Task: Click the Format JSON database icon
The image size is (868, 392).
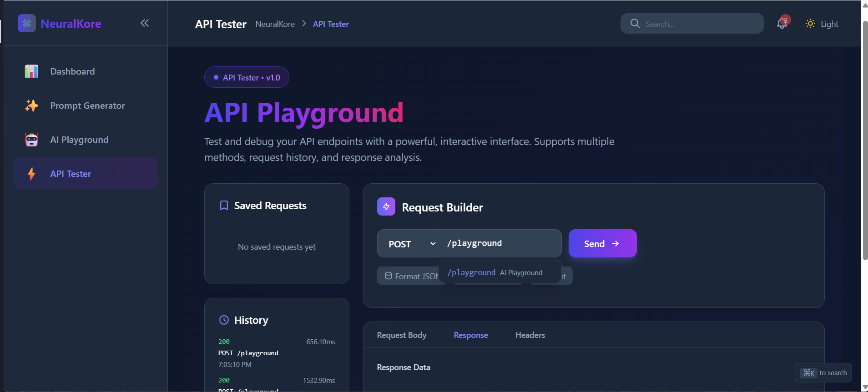Action: pyautogui.click(x=389, y=276)
